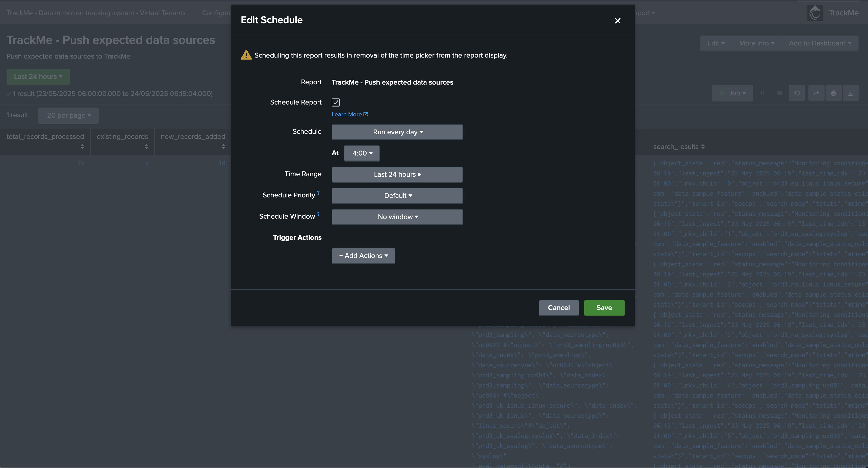Click the stop job icon
Image resolution: width=868 pixels, height=468 pixels.
pos(779,93)
